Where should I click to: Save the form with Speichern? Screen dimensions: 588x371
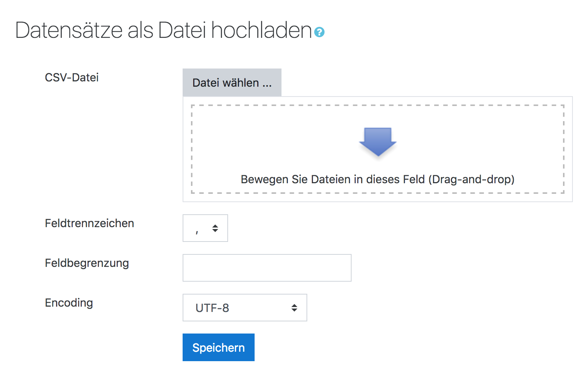point(219,348)
